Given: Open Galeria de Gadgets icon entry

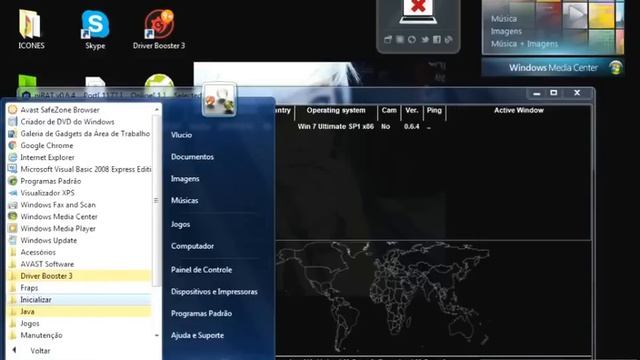Looking at the screenshot, I should pyautogui.click(x=13, y=133).
